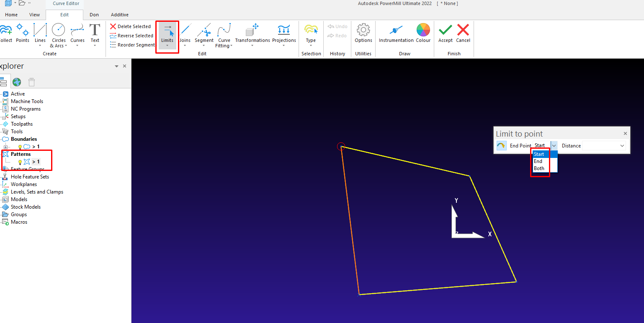Open the Additive ribbon tab

(x=119, y=15)
